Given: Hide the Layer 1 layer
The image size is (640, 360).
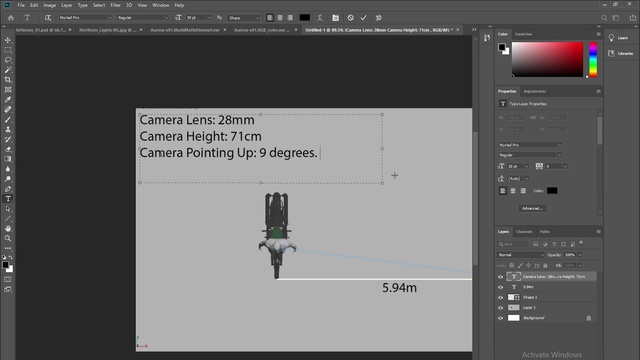Looking at the screenshot, I should 500,307.
